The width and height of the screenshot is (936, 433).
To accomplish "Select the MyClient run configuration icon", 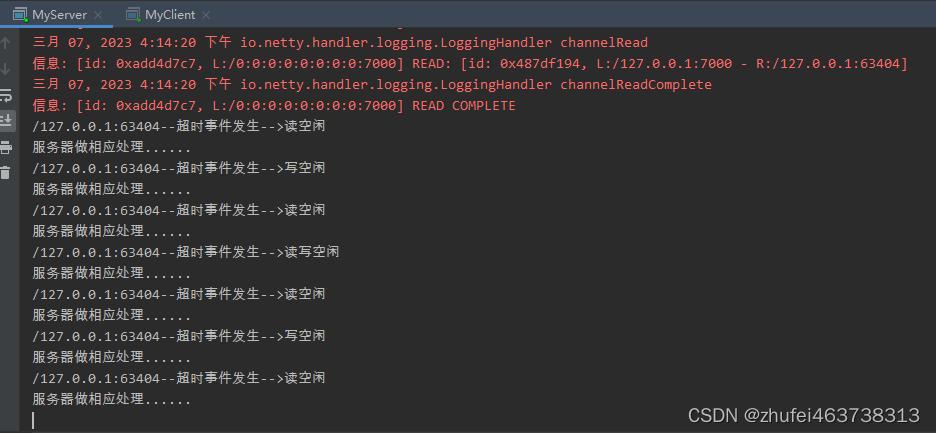I will 133,15.
